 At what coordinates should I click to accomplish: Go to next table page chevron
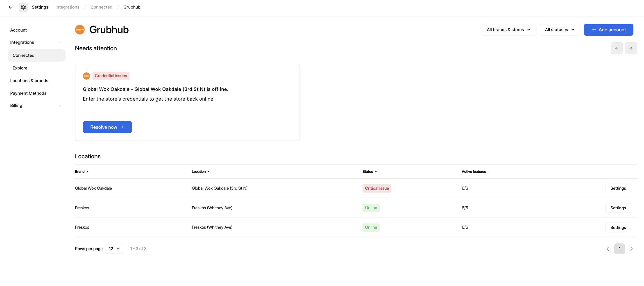tap(631, 249)
